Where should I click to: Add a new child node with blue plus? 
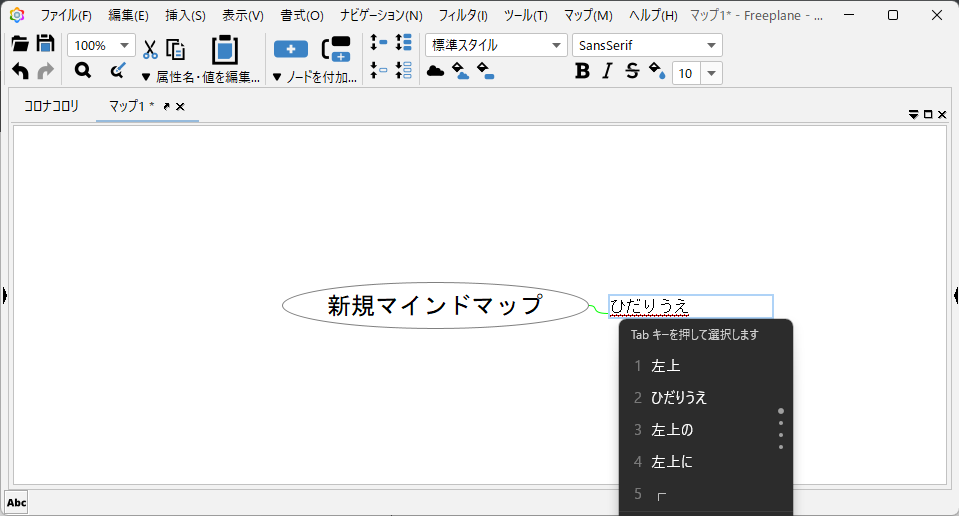[x=291, y=49]
